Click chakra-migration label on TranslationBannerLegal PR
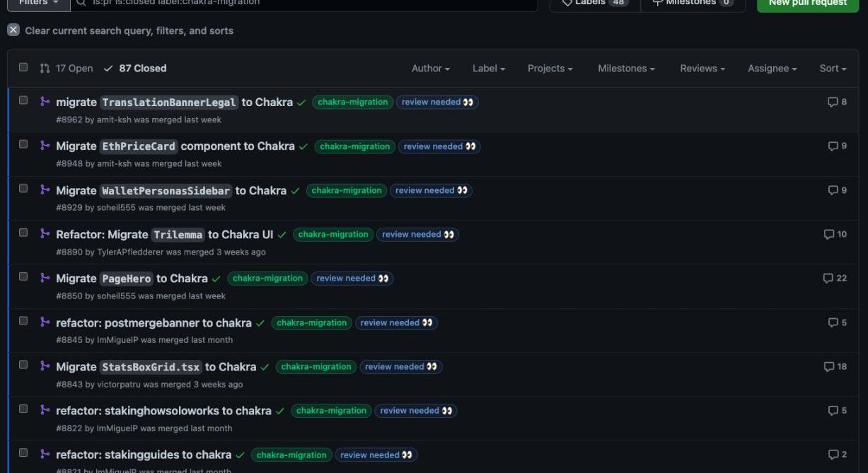The width and height of the screenshot is (868, 473). (x=352, y=102)
